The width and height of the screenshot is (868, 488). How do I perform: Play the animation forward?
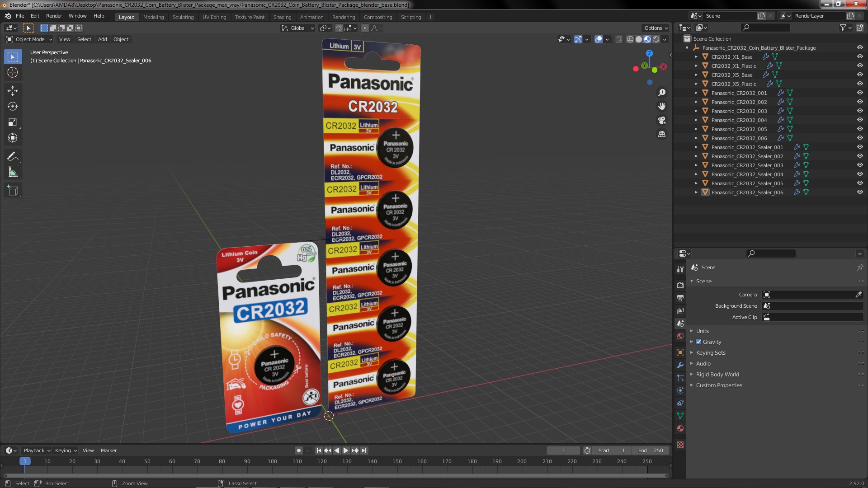346,450
